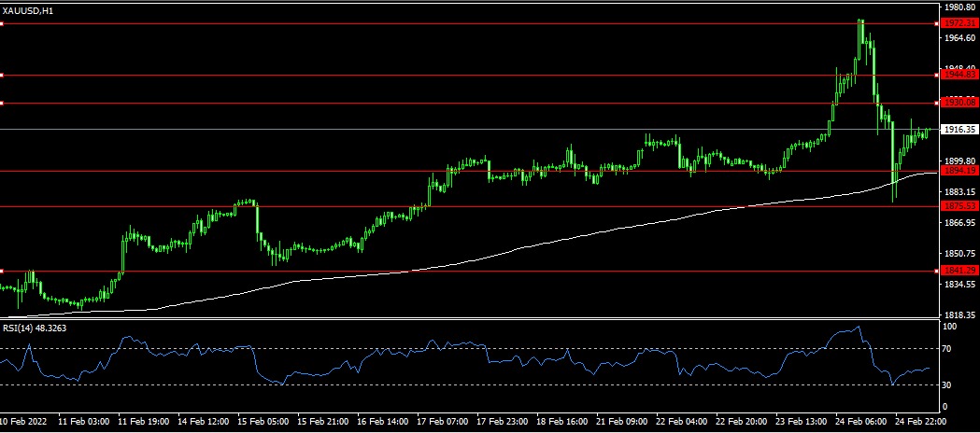Click the 1834.55 price scale value

click(960, 284)
